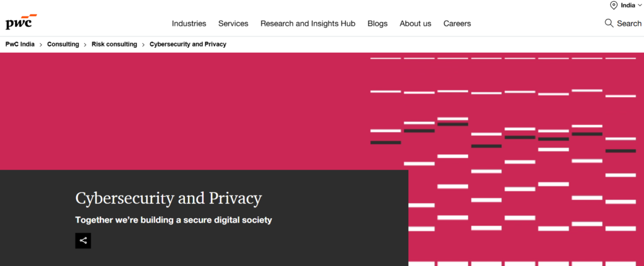Image resolution: width=644 pixels, height=266 pixels.
Task: Click the secure digital society tagline
Action: (x=174, y=220)
